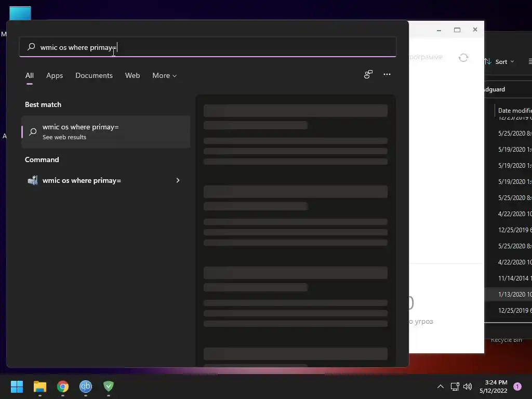Click the magnifier icon in the search box

tap(31, 47)
